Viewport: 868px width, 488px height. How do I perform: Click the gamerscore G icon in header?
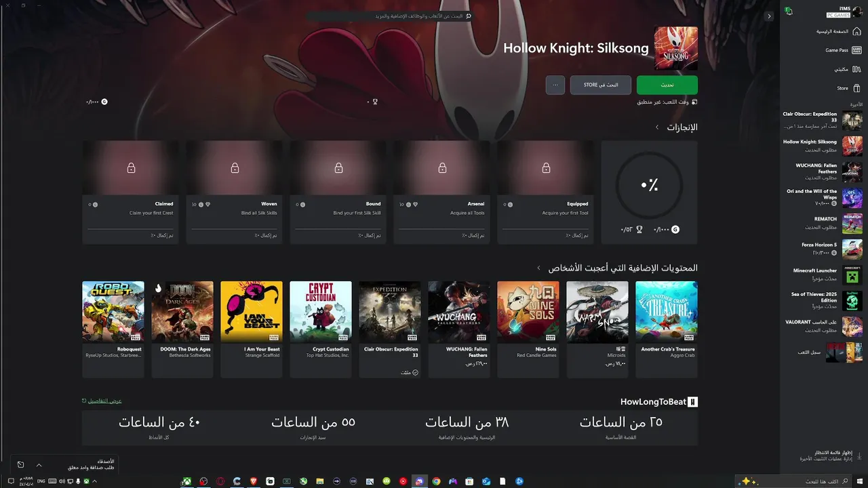(x=104, y=102)
